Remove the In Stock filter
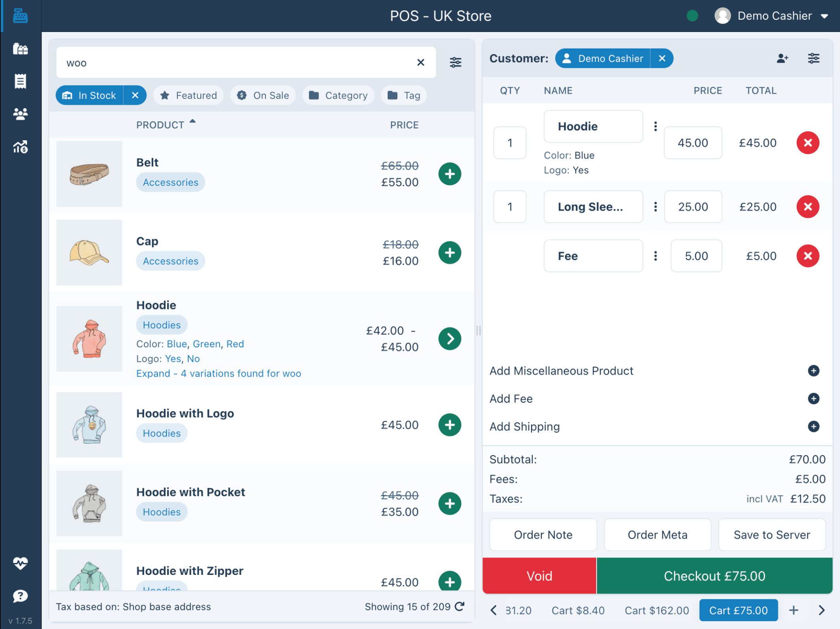The image size is (840, 629). [135, 95]
